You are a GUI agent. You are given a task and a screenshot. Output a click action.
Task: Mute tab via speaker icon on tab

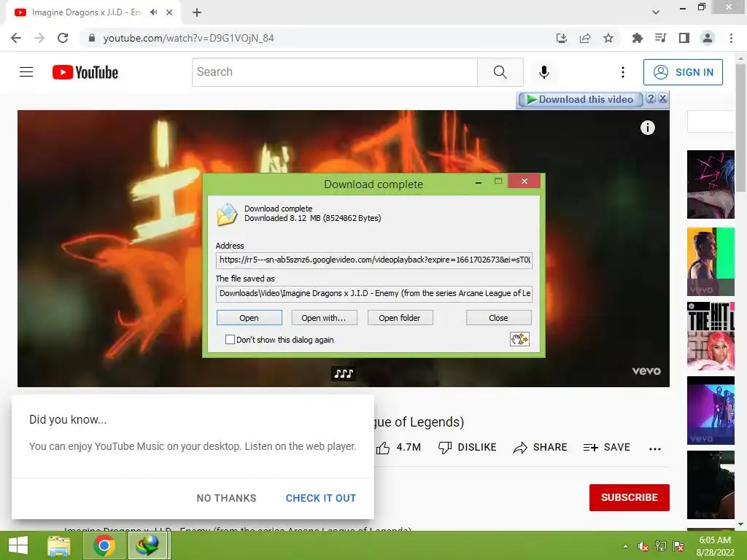pyautogui.click(x=153, y=12)
